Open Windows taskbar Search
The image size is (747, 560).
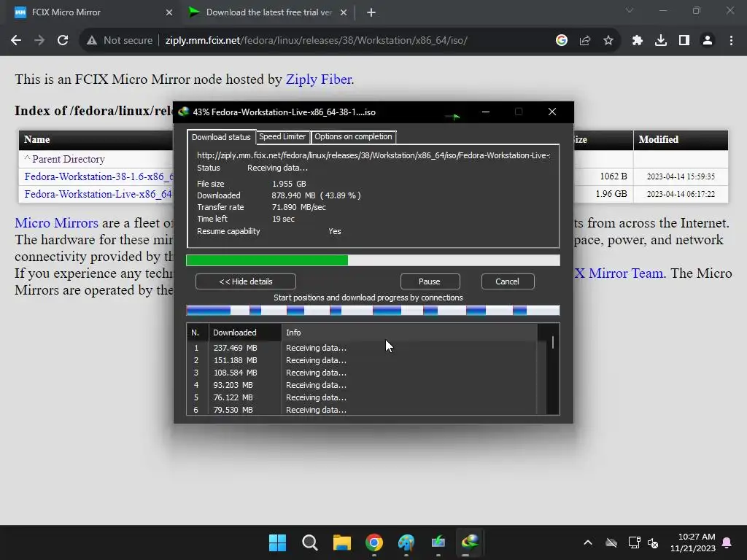tap(309, 542)
